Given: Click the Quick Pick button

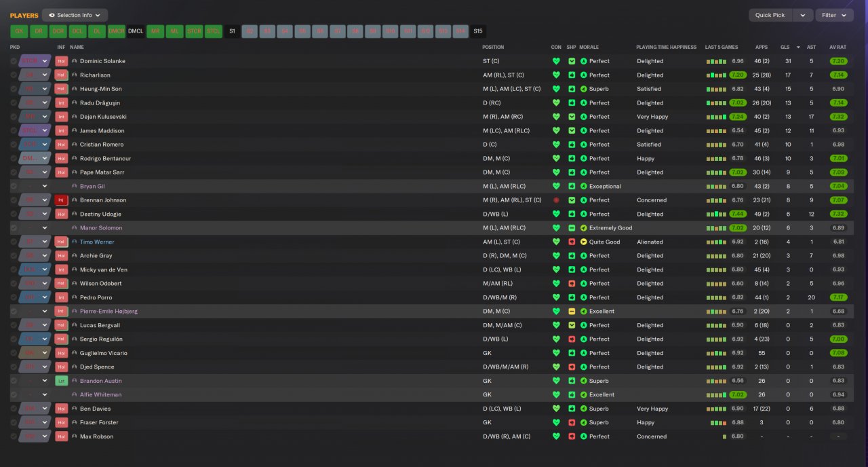Looking at the screenshot, I should [770, 15].
